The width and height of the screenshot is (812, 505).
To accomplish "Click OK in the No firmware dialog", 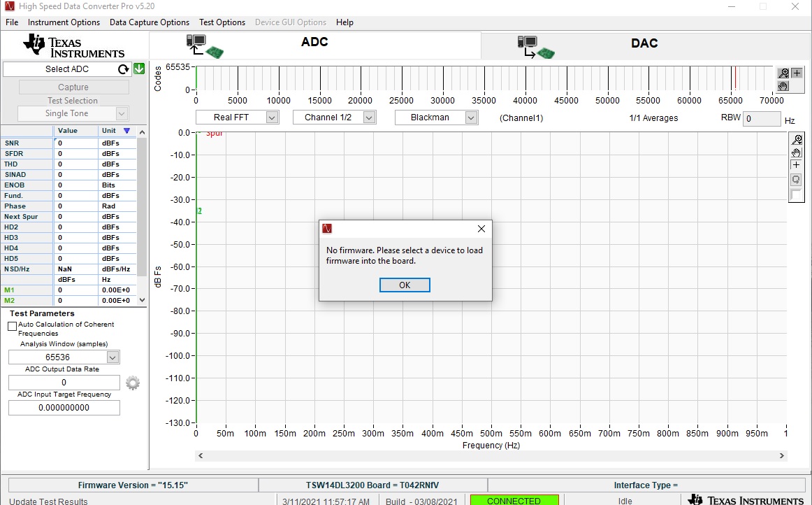I will pos(405,285).
